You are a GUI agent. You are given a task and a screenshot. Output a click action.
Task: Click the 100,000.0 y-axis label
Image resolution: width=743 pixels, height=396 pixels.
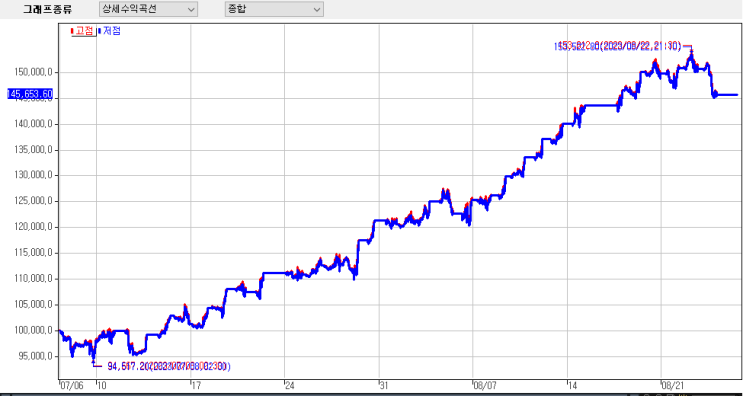pos(33,331)
